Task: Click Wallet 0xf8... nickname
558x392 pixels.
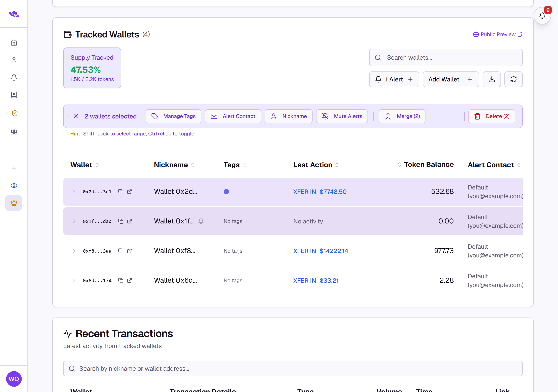Action: tap(175, 251)
